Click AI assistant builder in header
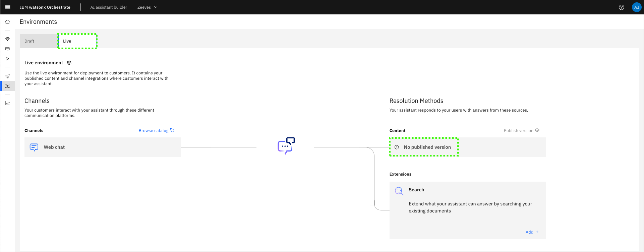 pos(109,7)
